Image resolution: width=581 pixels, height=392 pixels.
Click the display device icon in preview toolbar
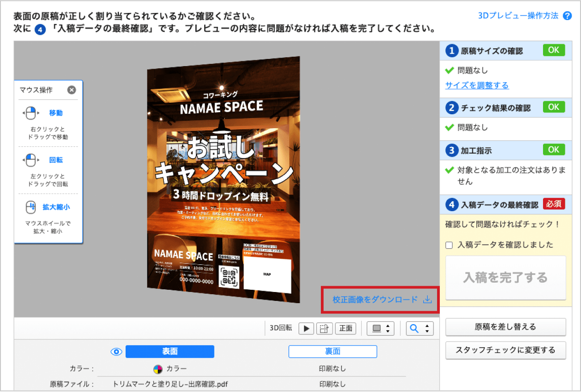(377, 328)
